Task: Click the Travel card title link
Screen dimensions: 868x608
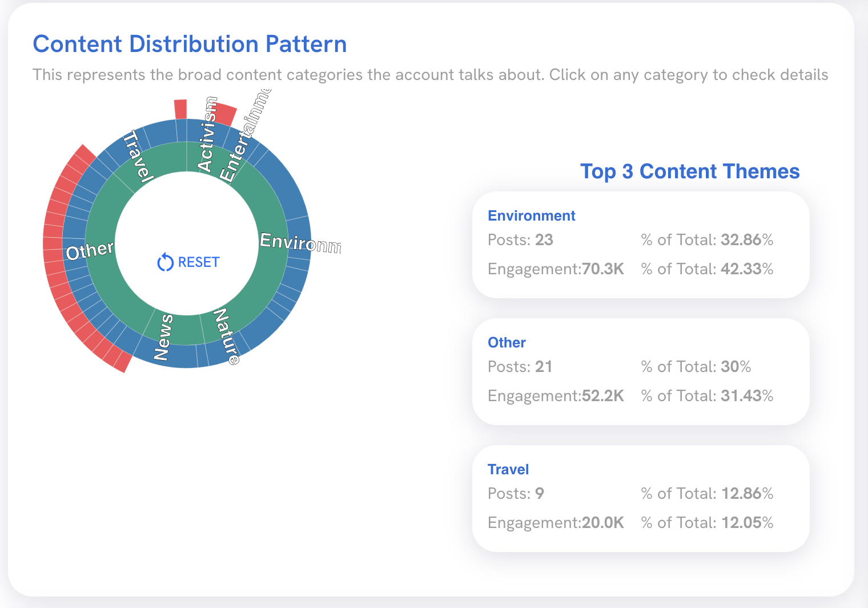Action: point(508,469)
